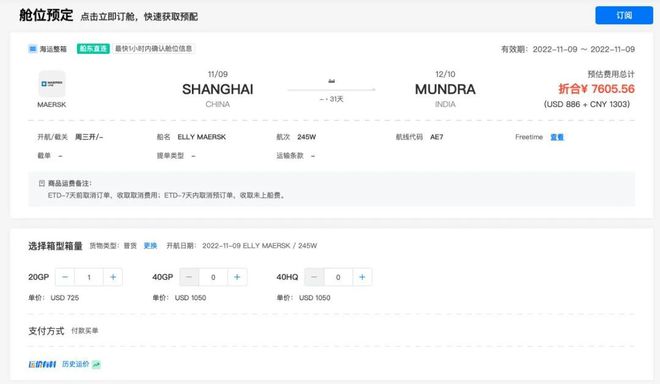Click the 40HQ quantity input field
Viewport: 660px width, 384px height.
coord(338,277)
